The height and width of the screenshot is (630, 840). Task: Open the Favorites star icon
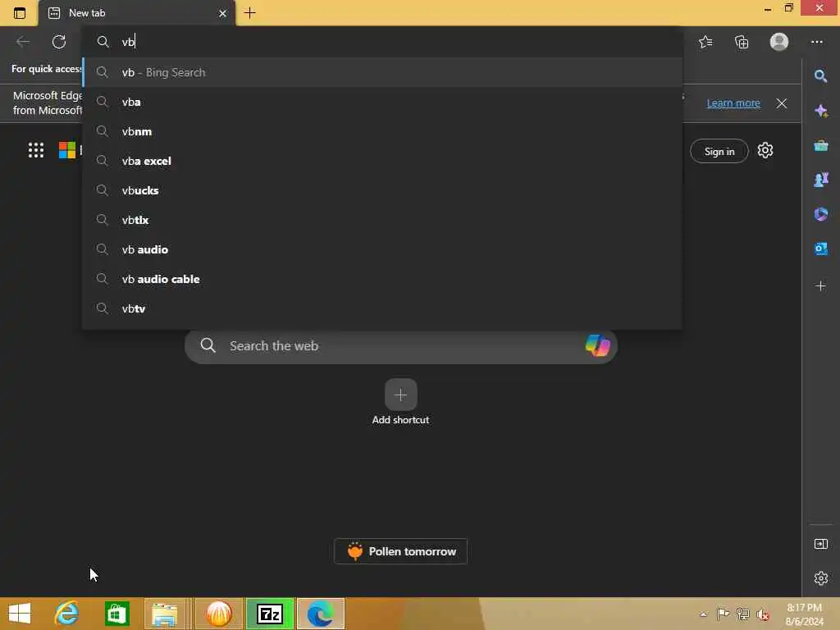coord(705,42)
